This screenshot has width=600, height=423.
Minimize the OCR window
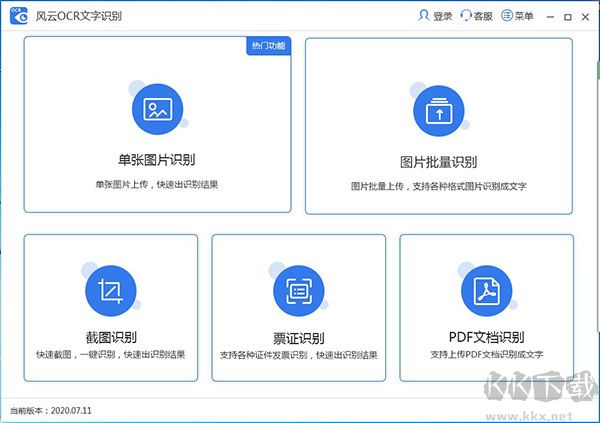pyautogui.click(x=550, y=17)
